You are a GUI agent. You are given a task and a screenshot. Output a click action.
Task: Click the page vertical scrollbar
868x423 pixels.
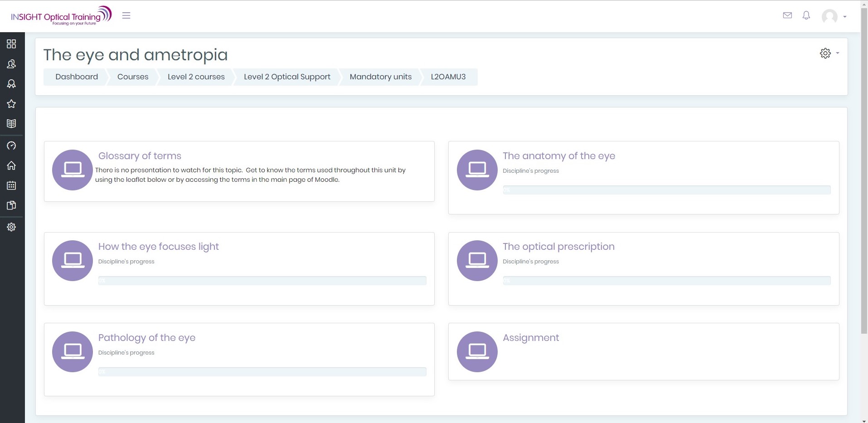(x=864, y=181)
